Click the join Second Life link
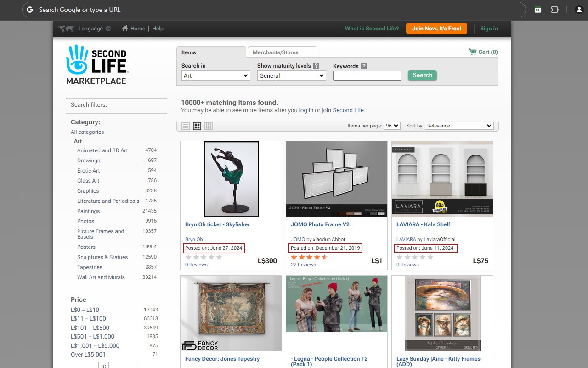 343,110
